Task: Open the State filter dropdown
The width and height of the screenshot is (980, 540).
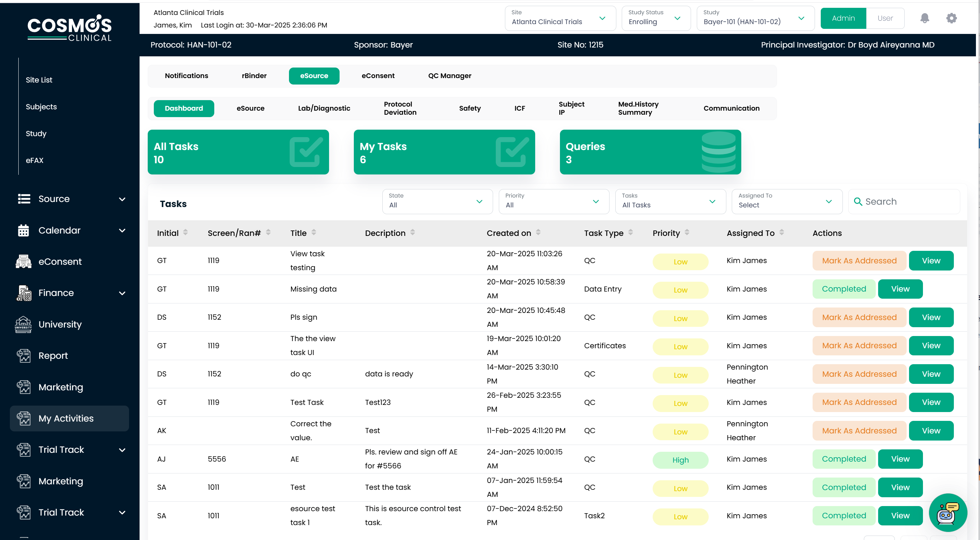Action: [437, 202]
